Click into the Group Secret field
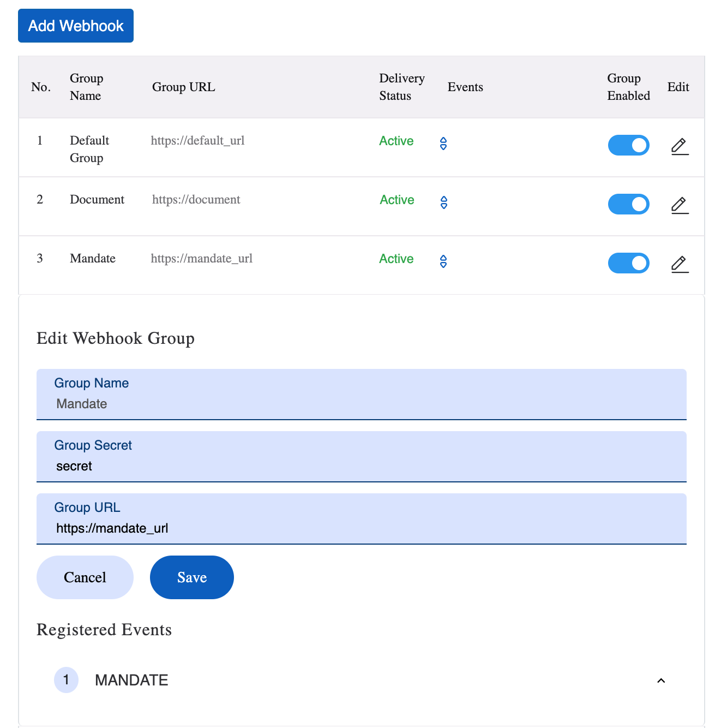 point(361,466)
